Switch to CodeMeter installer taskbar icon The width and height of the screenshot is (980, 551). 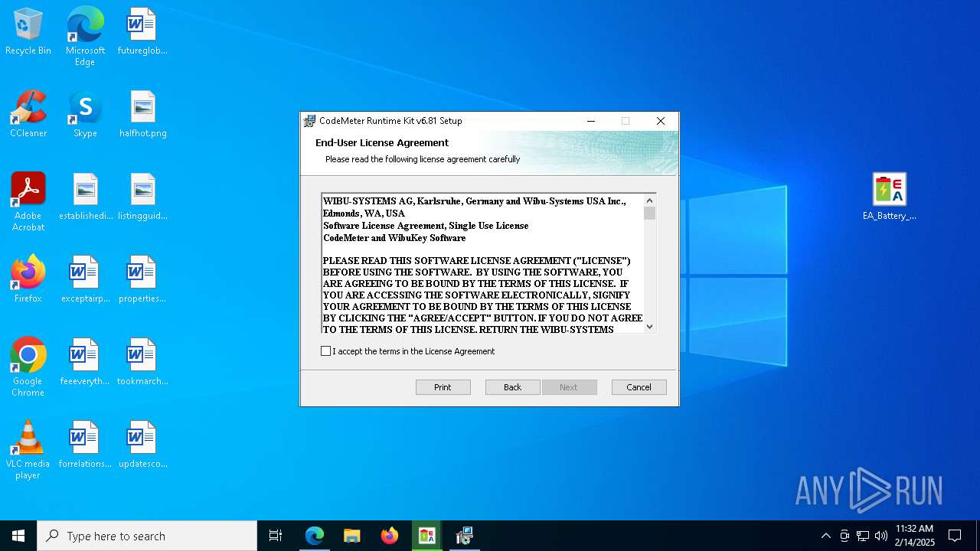coord(464,536)
